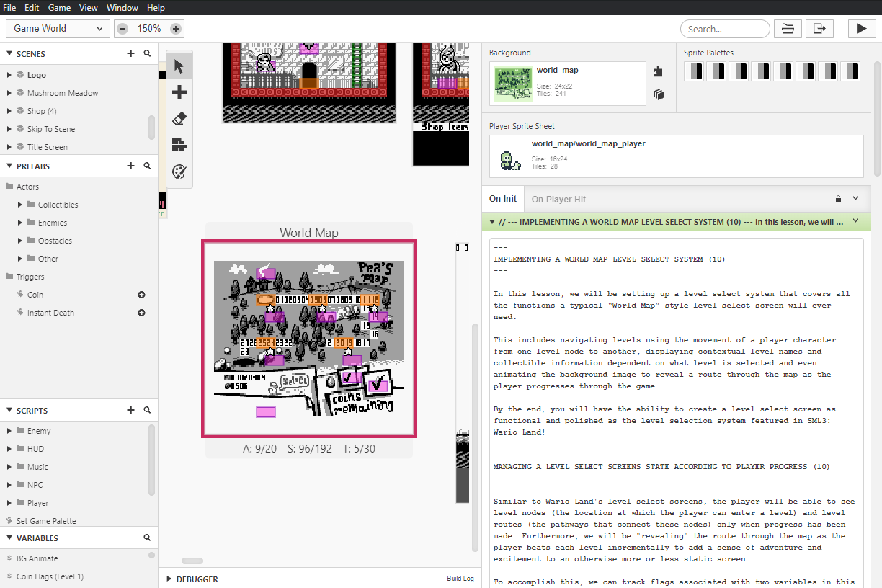Image resolution: width=882 pixels, height=588 pixels.
Task: Activate the Colorize palette tool
Action: [x=179, y=171]
